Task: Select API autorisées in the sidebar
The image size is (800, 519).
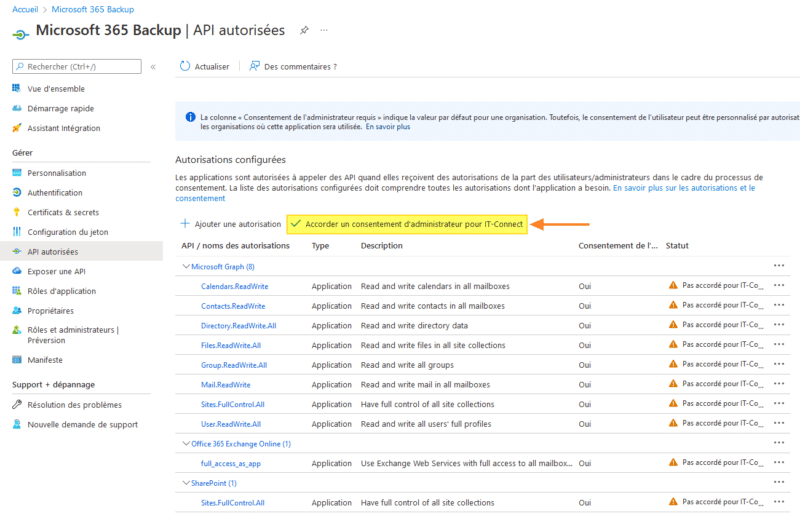Action: tap(82, 252)
